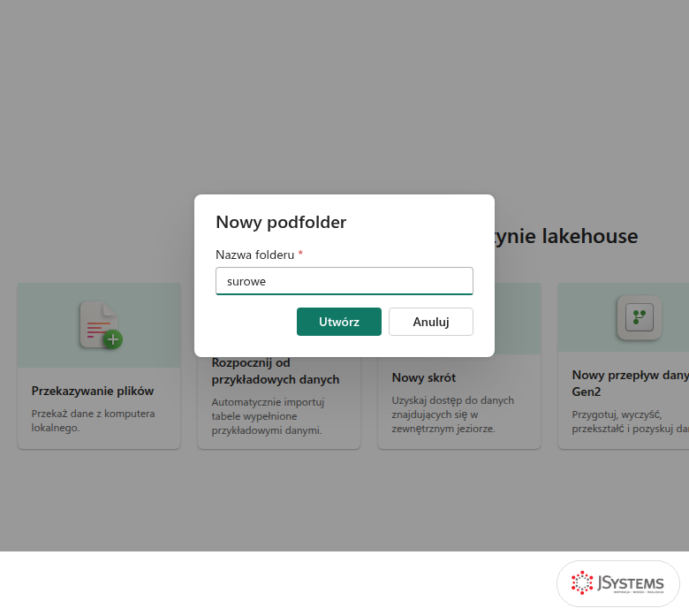Click the Nowy podfolder dialog heading

point(281,222)
